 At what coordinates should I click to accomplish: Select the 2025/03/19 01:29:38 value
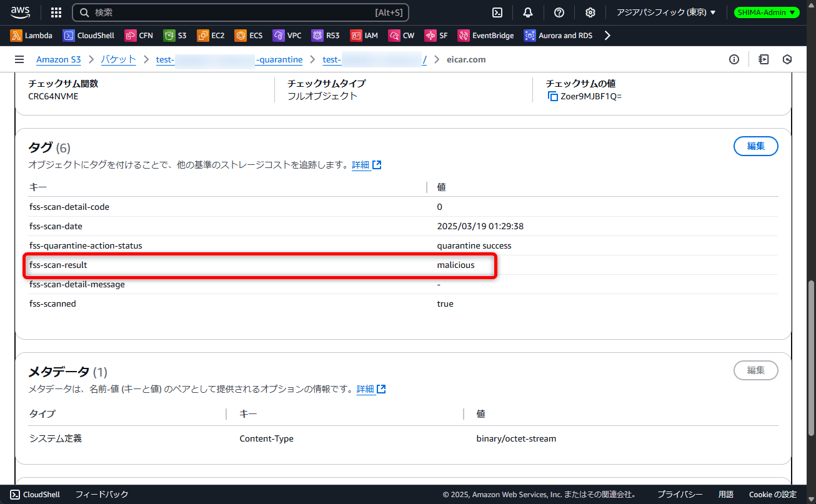click(x=480, y=226)
